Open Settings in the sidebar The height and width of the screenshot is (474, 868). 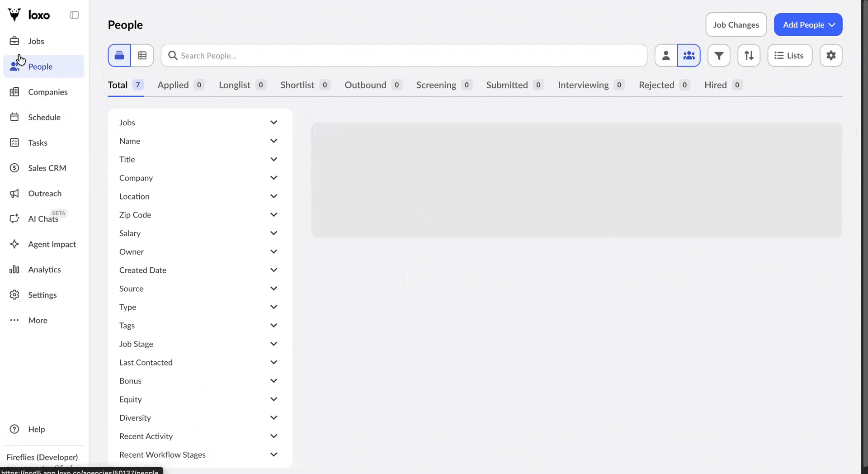(x=43, y=295)
